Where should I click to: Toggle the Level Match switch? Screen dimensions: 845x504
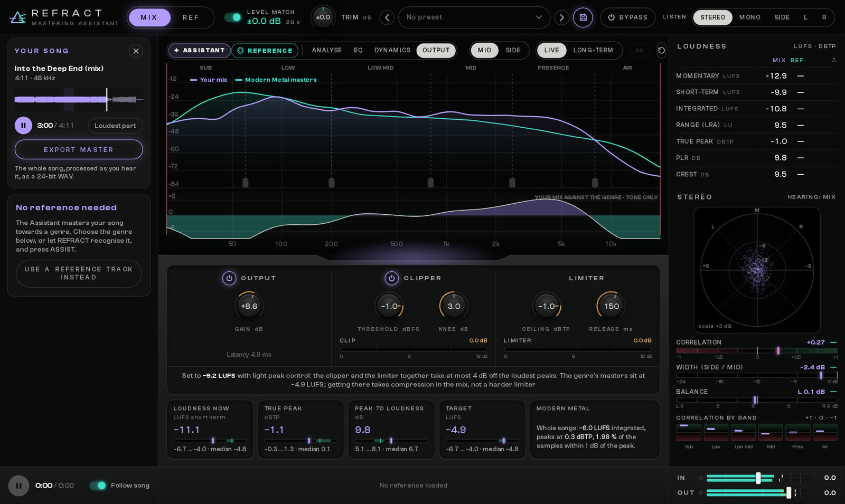[233, 17]
